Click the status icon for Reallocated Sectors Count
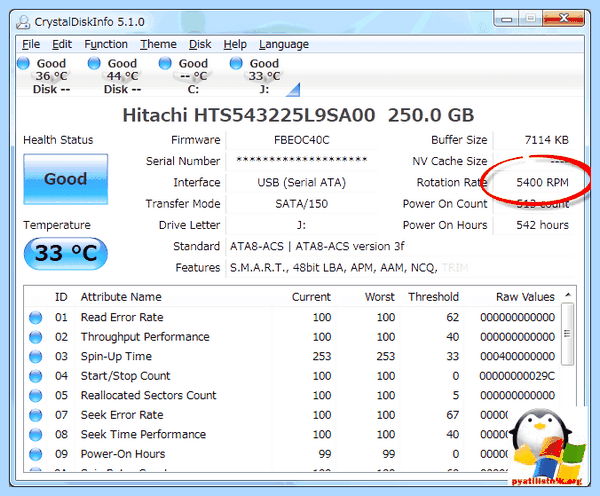The image size is (600, 496). point(36,395)
